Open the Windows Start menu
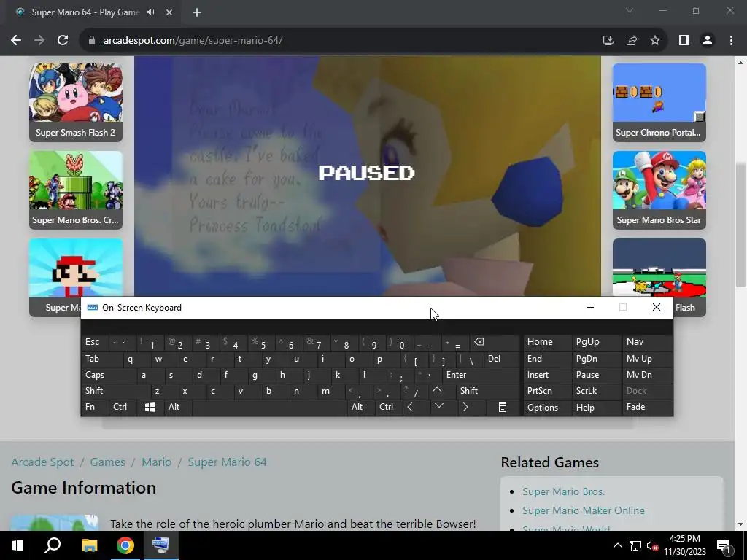747x560 pixels. [18, 545]
